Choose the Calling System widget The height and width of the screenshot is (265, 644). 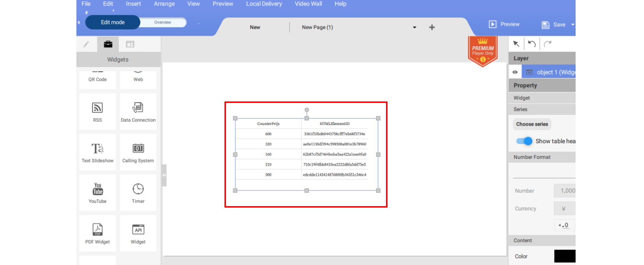tap(138, 152)
